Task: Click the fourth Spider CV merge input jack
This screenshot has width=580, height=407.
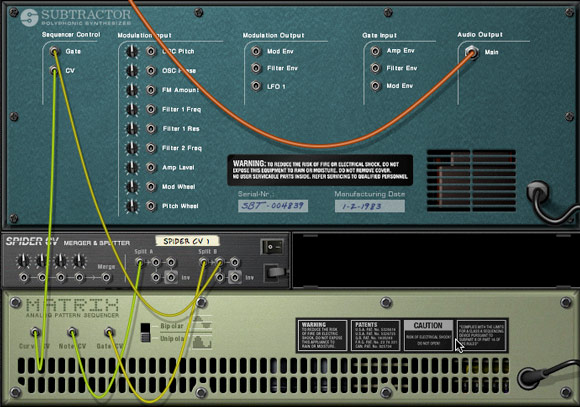Action: pos(79,277)
